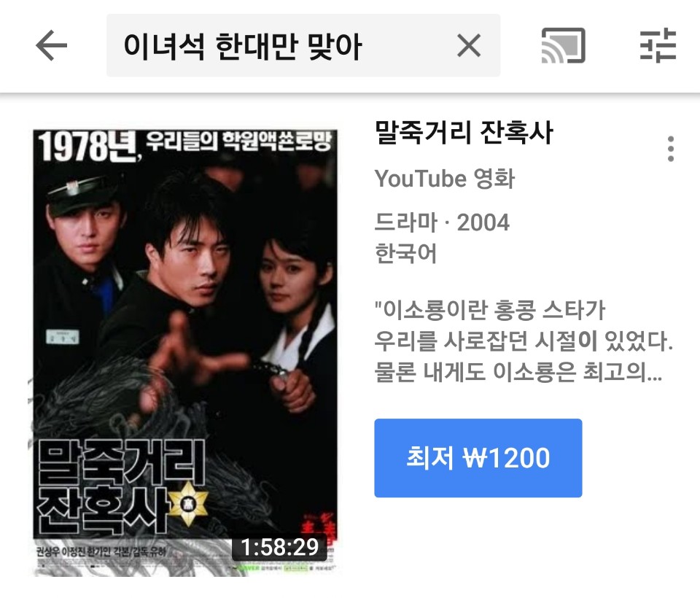
Task: Tap the movie description starting with 이소룡이란
Action: tap(524, 341)
